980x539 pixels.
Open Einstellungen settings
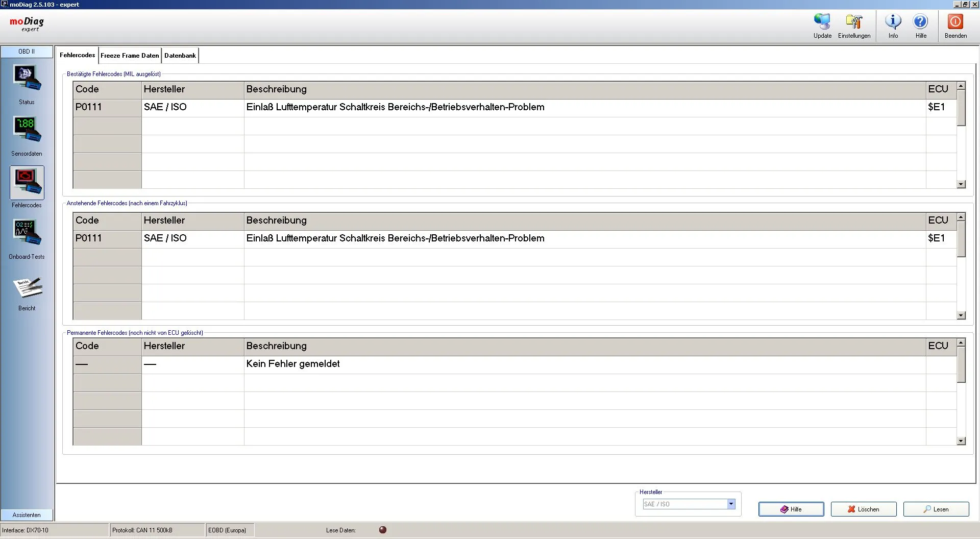point(854,26)
